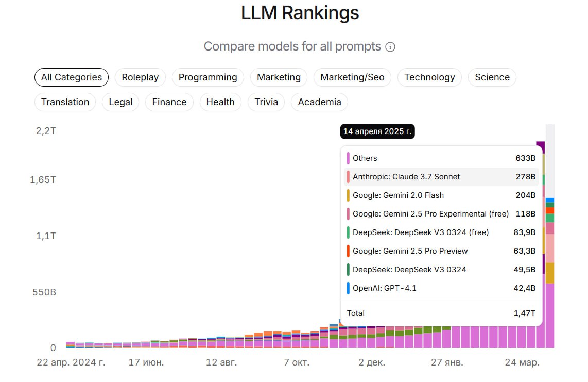Viewport: 588px width, 382px height.
Task: Show the Trivia category rankings
Action: tap(266, 102)
